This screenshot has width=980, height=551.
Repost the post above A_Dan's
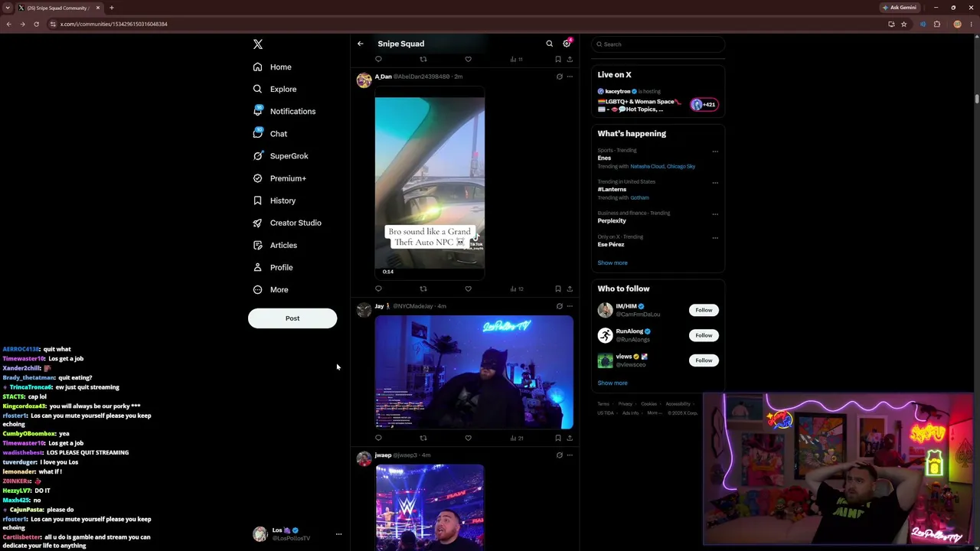click(x=423, y=59)
